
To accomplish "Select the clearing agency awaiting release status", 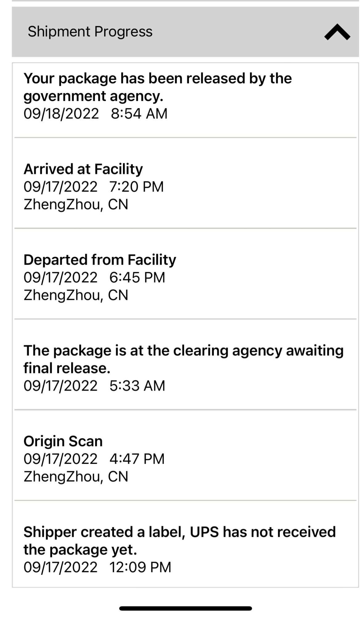I will pyautogui.click(x=183, y=359).
